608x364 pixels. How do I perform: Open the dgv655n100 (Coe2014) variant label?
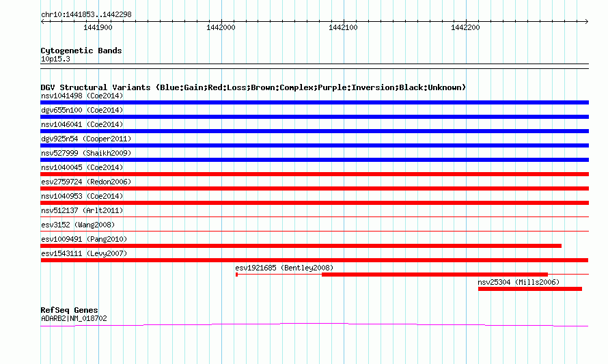82,110
